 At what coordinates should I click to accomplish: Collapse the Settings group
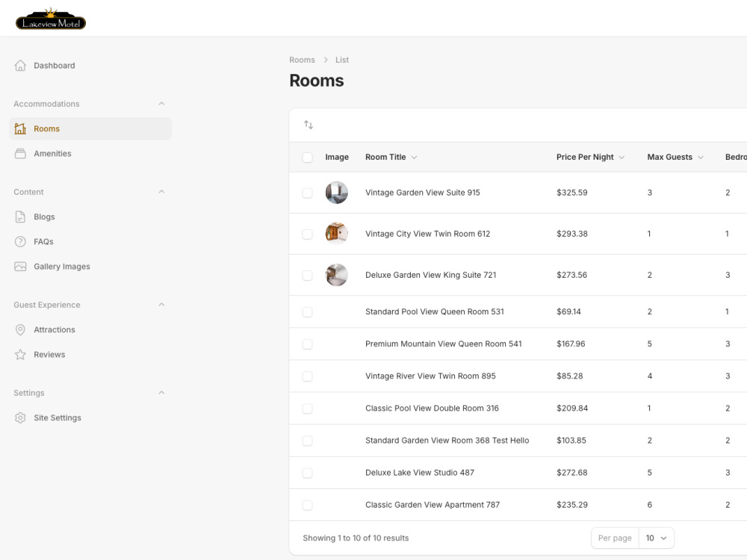coord(161,393)
